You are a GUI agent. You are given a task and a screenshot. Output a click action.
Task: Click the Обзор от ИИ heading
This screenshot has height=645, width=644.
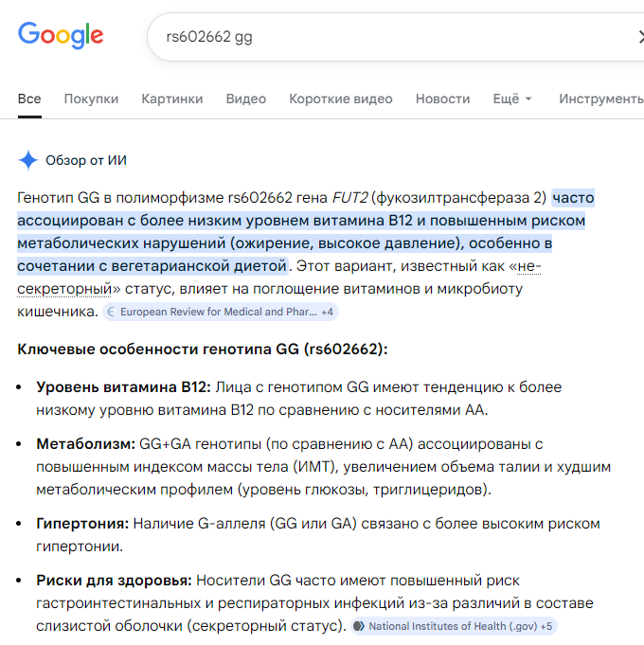coord(86,160)
